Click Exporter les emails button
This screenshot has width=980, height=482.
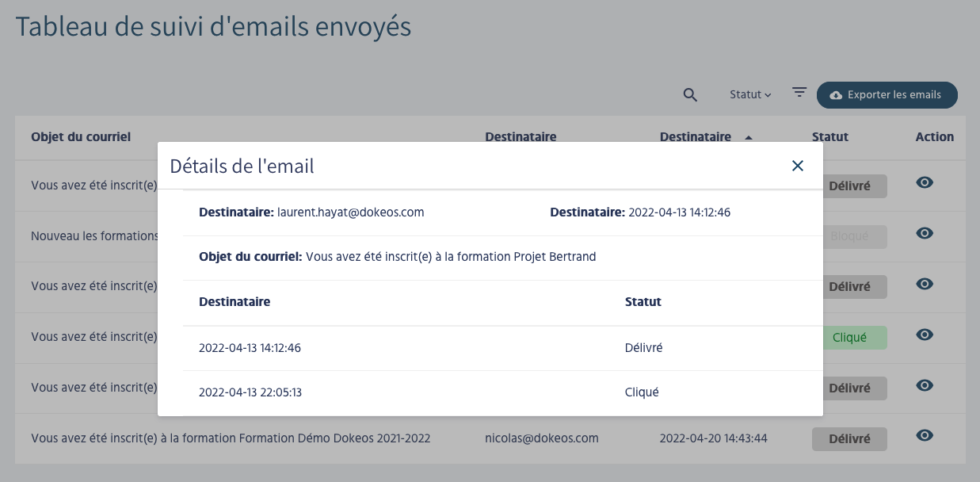click(x=887, y=95)
